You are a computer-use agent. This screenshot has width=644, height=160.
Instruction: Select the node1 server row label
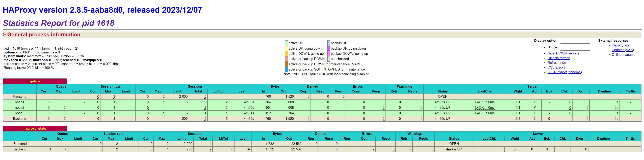pos(19,102)
